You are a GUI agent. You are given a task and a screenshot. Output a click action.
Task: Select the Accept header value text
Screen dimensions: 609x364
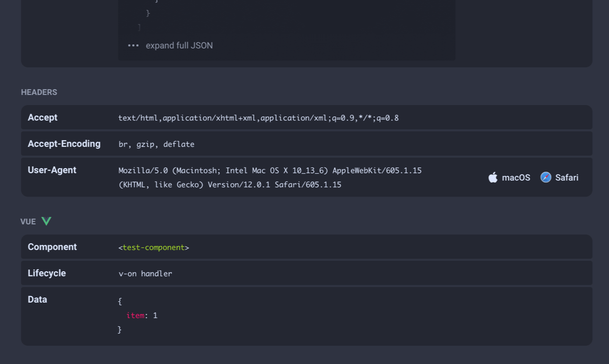coord(258,118)
